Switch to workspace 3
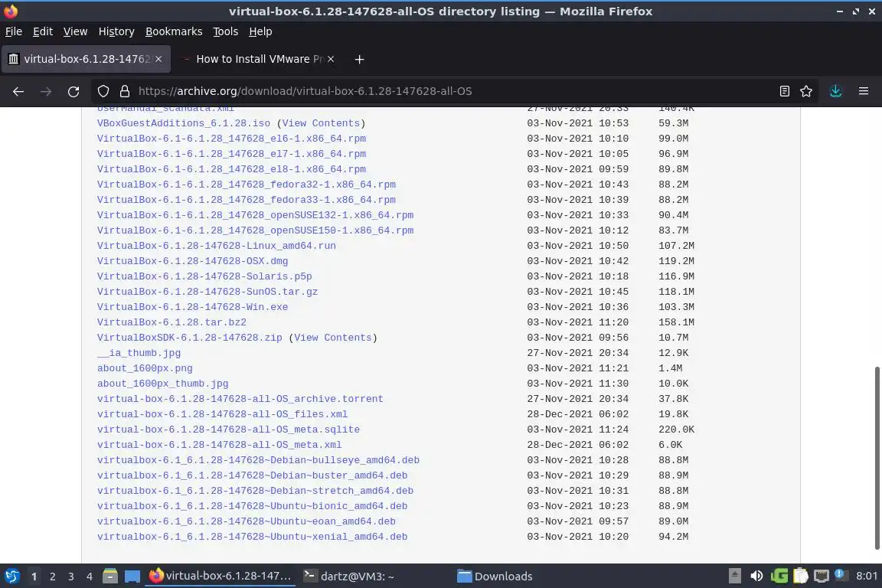 coord(71,577)
